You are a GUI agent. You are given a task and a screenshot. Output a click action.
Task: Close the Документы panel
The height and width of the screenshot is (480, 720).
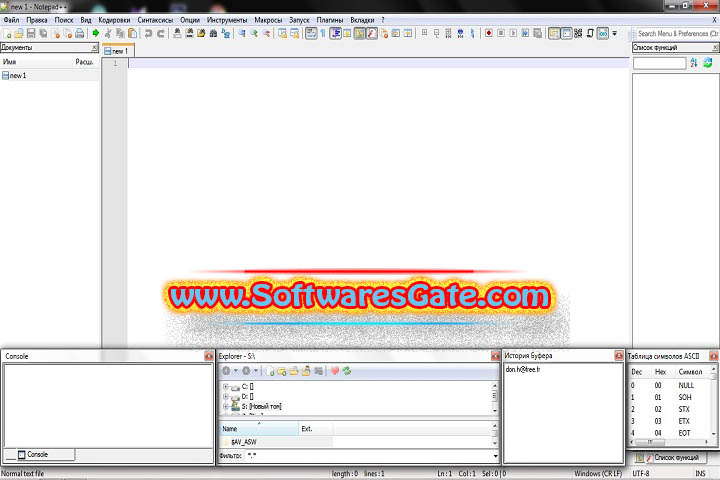[94, 47]
